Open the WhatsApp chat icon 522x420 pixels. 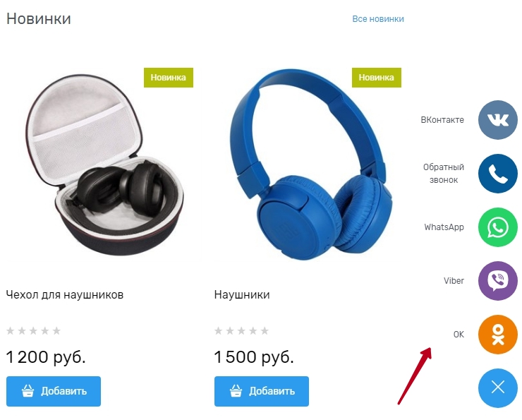point(498,227)
